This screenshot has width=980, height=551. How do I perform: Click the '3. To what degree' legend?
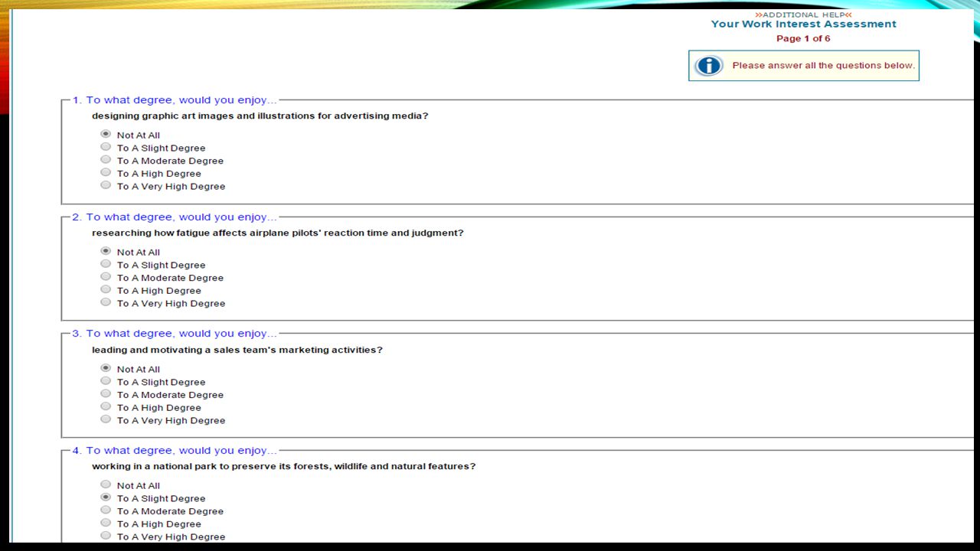point(175,334)
